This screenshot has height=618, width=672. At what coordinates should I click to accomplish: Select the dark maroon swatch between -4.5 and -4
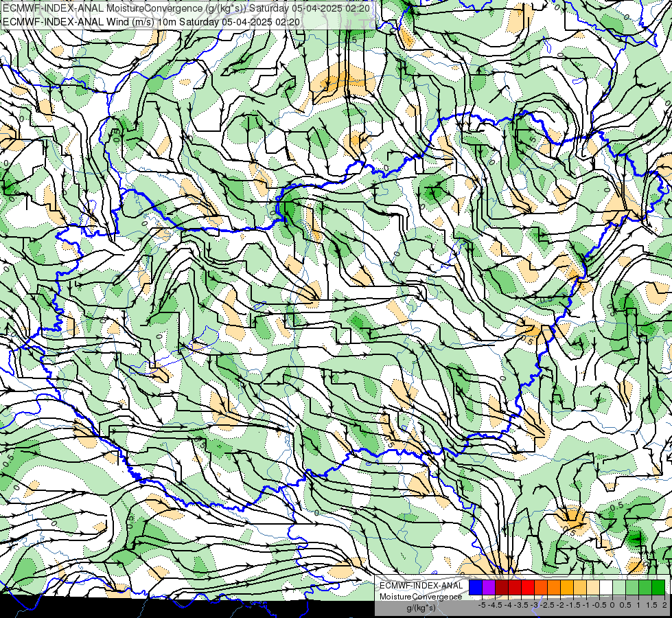coord(502,587)
